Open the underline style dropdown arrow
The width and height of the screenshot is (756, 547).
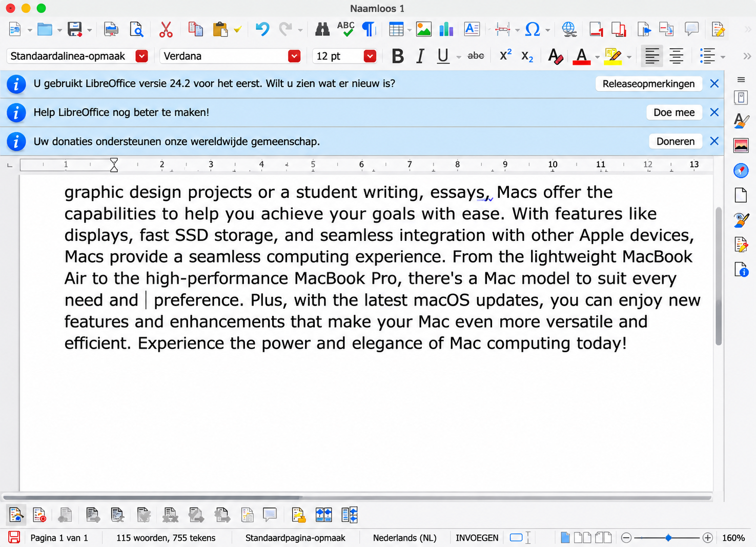[459, 57]
